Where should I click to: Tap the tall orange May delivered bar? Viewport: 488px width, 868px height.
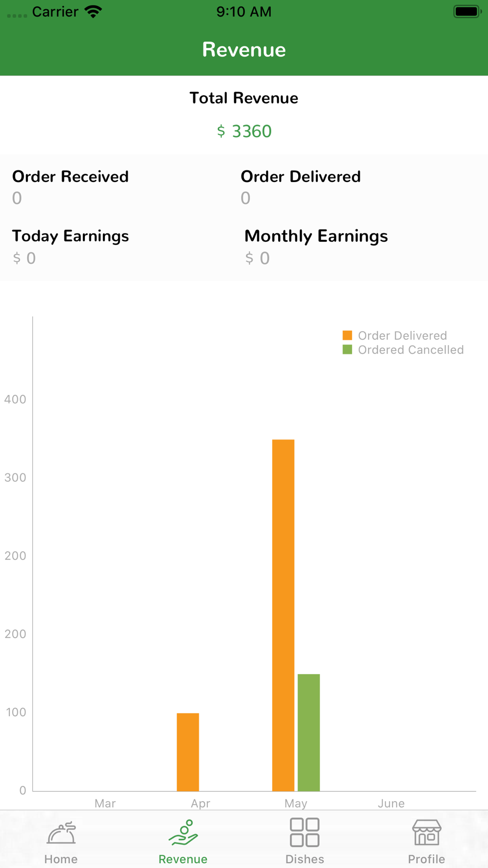(283, 615)
